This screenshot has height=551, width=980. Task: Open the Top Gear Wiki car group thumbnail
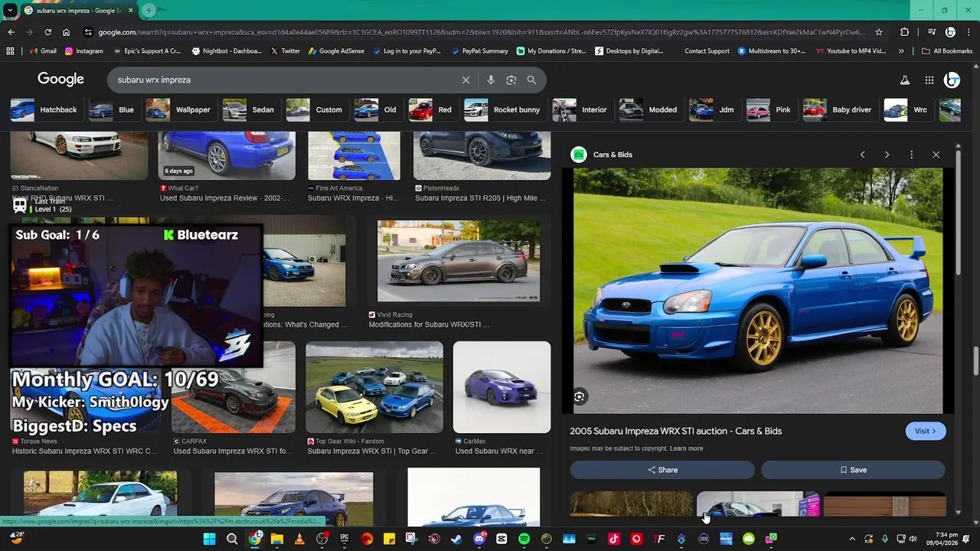pos(374,387)
